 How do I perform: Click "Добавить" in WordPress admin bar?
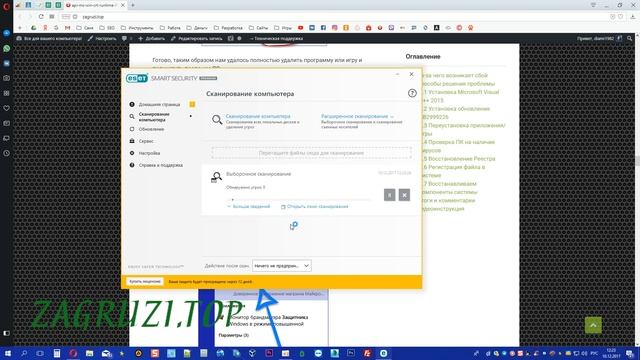(151, 38)
